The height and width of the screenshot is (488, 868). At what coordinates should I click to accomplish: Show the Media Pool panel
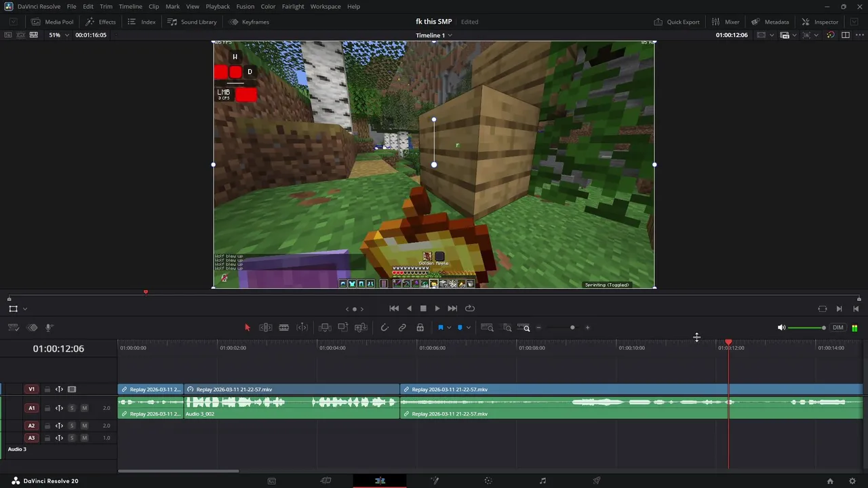52,22
